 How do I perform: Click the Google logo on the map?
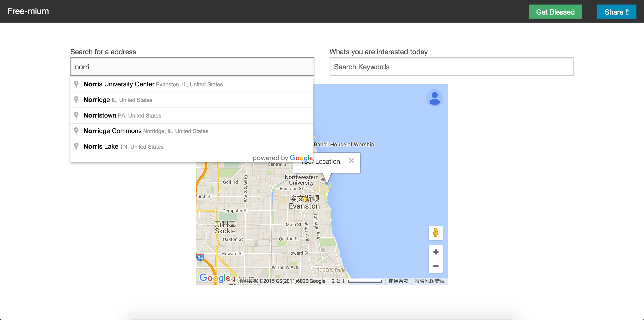(x=215, y=278)
